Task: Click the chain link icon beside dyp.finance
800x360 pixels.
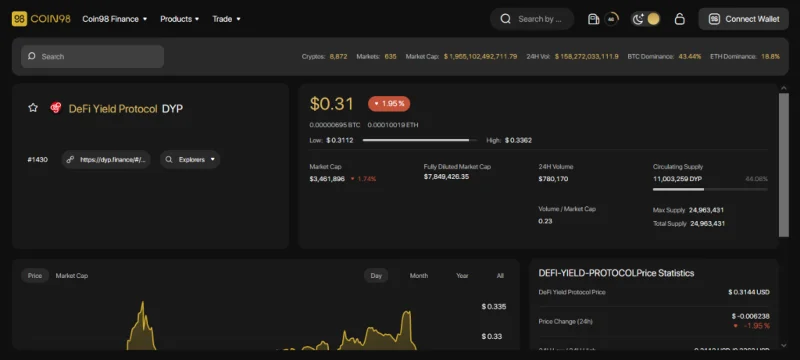Action: tap(71, 160)
